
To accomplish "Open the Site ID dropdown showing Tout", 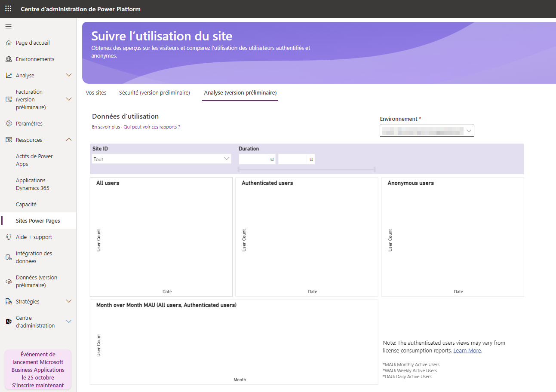I will click(x=161, y=159).
